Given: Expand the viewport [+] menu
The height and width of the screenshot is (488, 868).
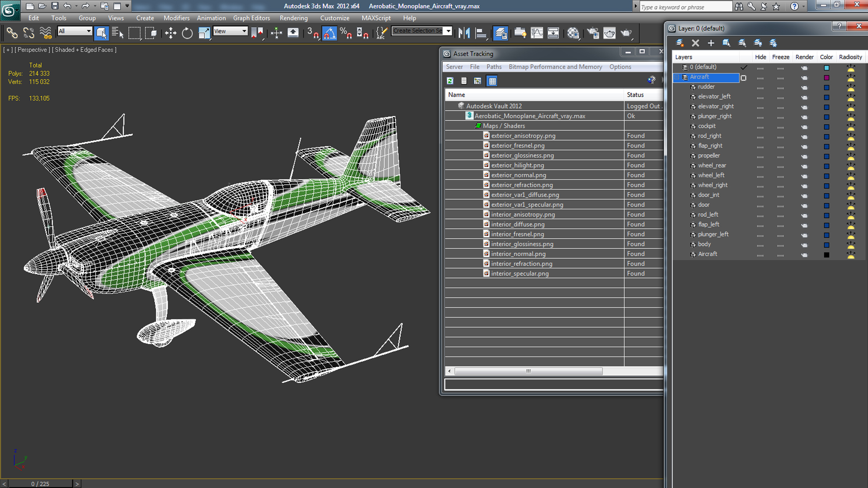Looking at the screenshot, I should pyautogui.click(x=7, y=50).
